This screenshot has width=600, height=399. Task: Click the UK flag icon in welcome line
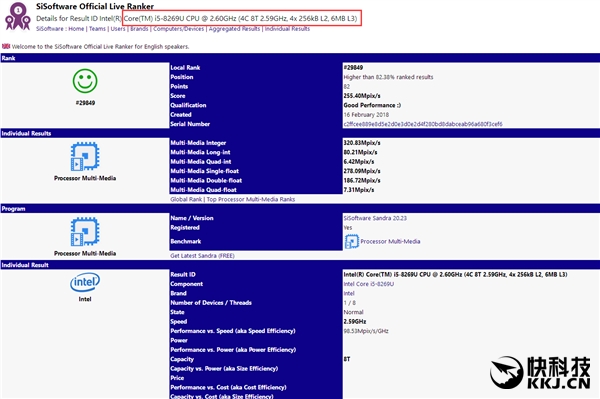(x=6, y=46)
